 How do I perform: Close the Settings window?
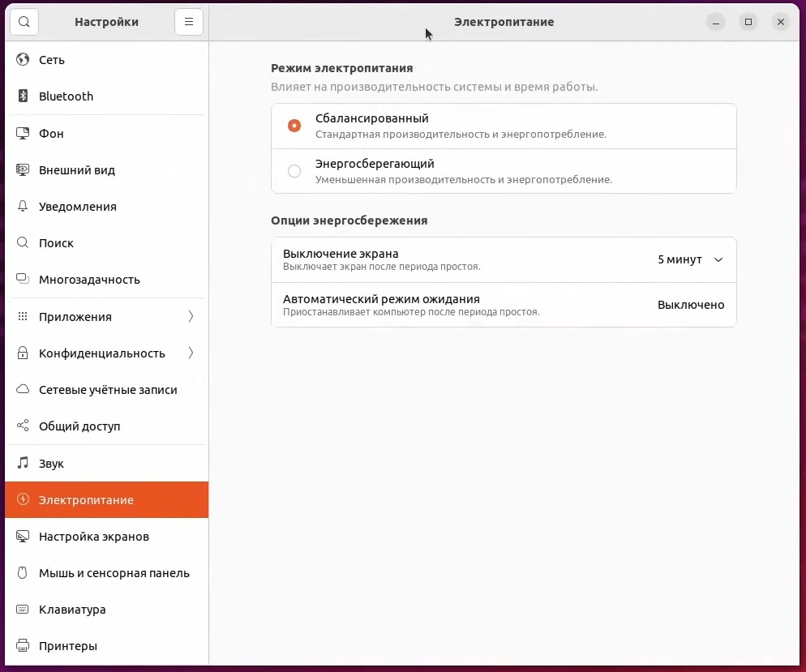coord(781,22)
